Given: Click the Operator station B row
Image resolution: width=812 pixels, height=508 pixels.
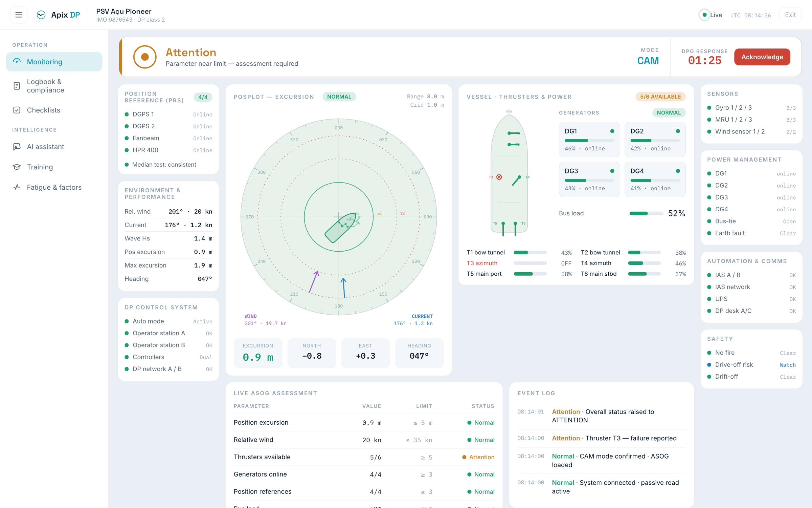Looking at the screenshot, I should [168, 345].
